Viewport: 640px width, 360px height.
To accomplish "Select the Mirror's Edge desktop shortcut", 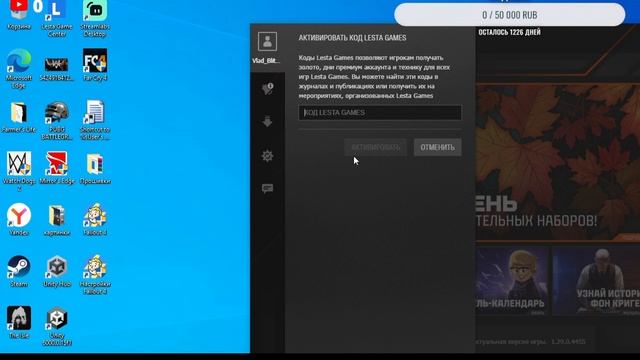I will pyautogui.click(x=57, y=168).
